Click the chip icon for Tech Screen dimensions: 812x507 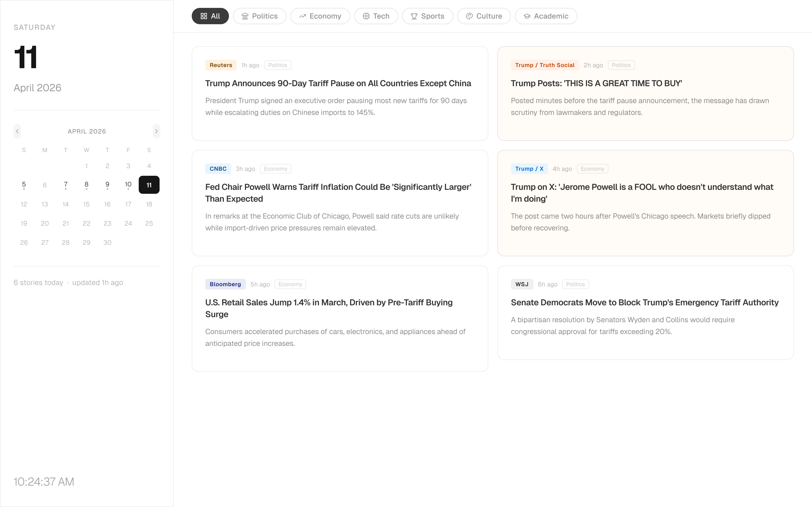(366, 16)
